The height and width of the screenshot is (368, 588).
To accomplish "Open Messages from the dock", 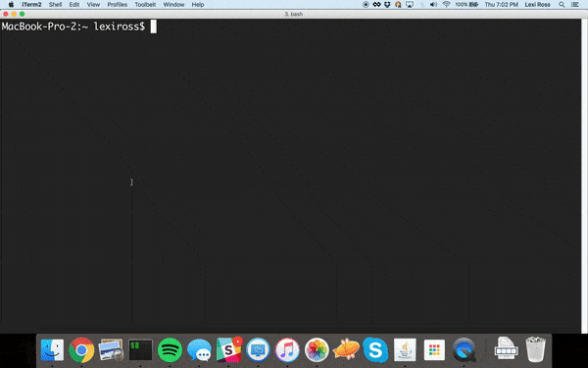I will [199, 349].
